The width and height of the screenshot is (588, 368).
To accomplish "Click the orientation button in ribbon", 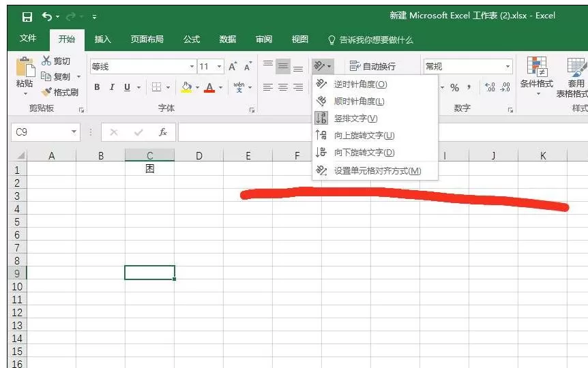I will click(322, 66).
